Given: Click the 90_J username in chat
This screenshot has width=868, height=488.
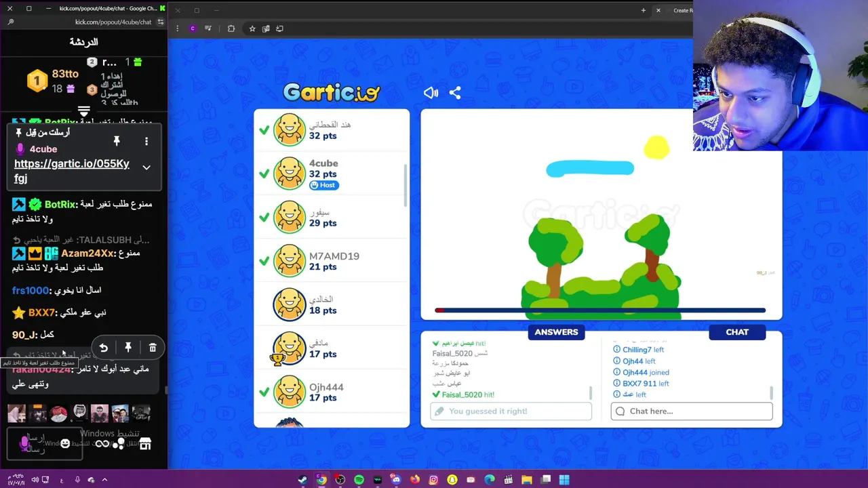Looking at the screenshot, I should tap(24, 335).
